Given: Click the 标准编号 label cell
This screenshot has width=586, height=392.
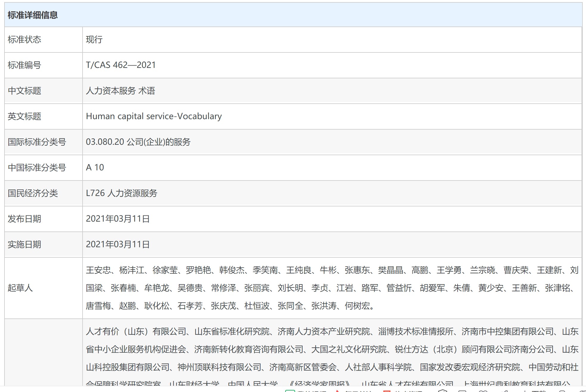Looking at the screenshot, I should click(x=24, y=65).
